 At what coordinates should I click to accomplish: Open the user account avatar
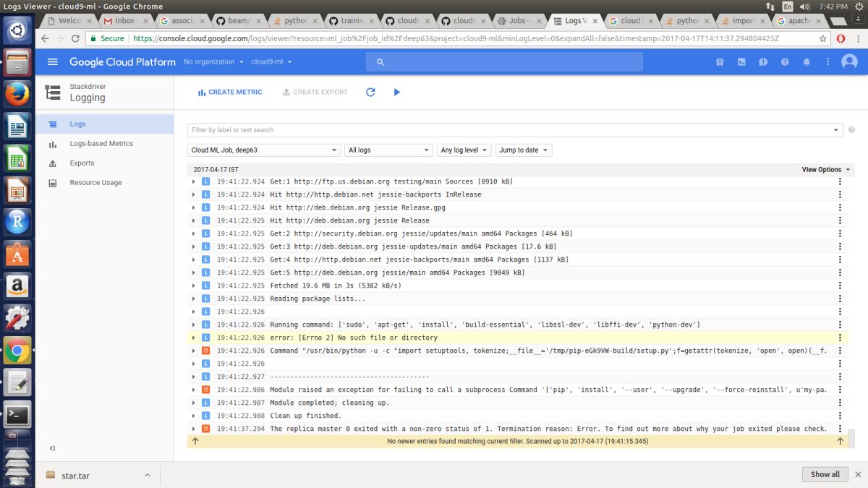(849, 62)
